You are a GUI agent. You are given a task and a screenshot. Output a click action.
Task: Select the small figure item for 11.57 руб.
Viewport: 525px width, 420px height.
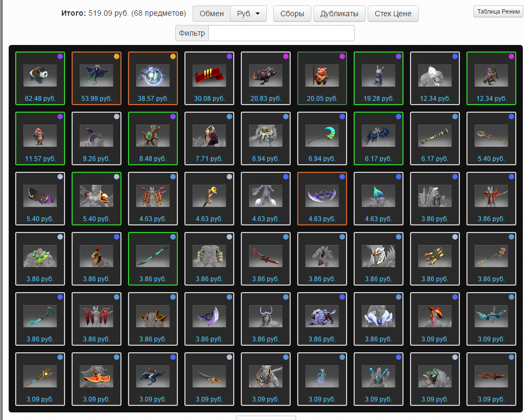click(40, 139)
